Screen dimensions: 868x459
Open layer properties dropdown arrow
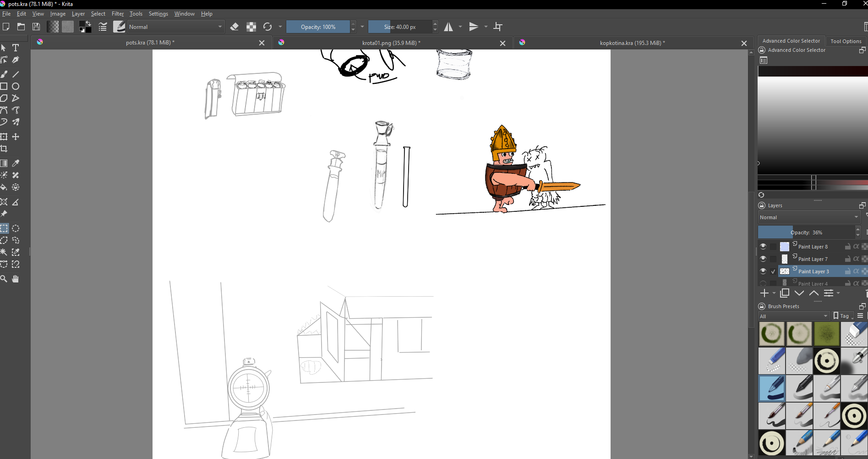pos(838,293)
